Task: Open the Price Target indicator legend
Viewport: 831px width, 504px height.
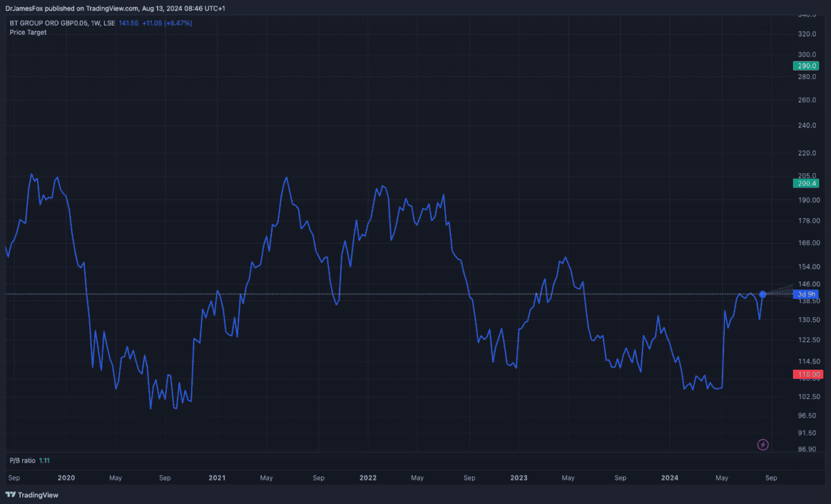Action: (28, 33)
